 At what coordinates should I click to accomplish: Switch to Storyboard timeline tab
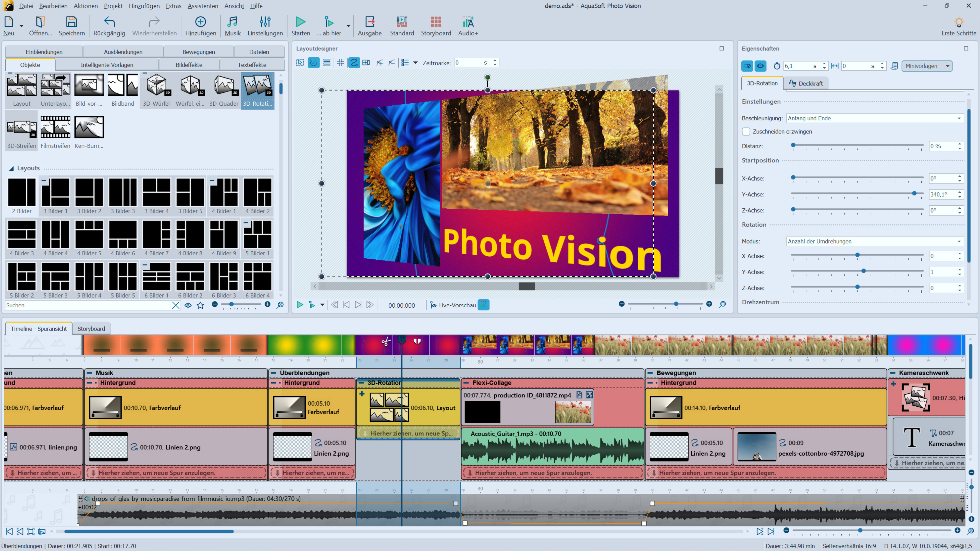91,329
